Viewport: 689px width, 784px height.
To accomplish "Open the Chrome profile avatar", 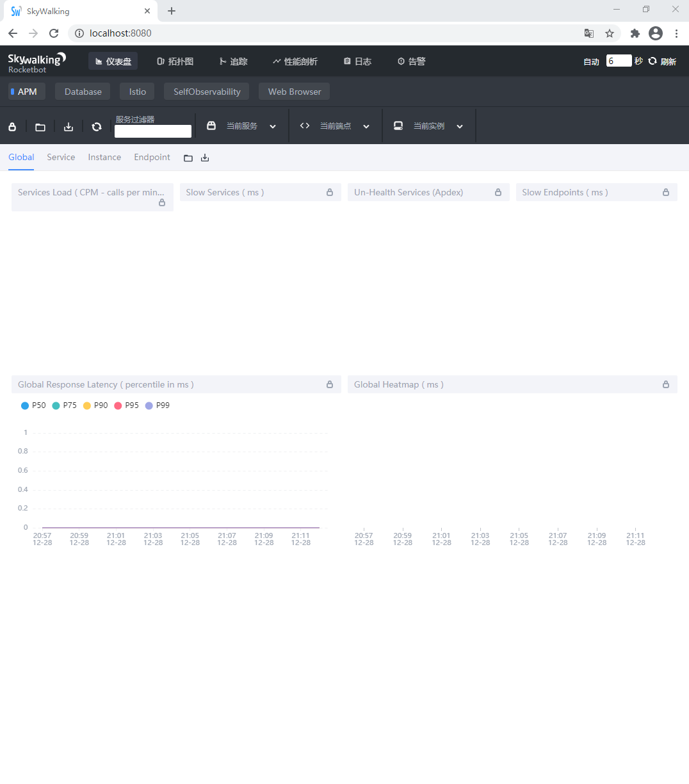I will pyautogui.click(x=655, y=33).
